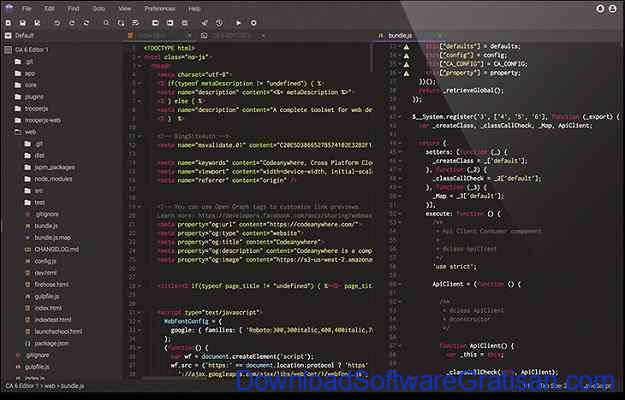Viewport: 625px width, 400px height.
Task: Expand the src folder
Action: click(34, 190)
